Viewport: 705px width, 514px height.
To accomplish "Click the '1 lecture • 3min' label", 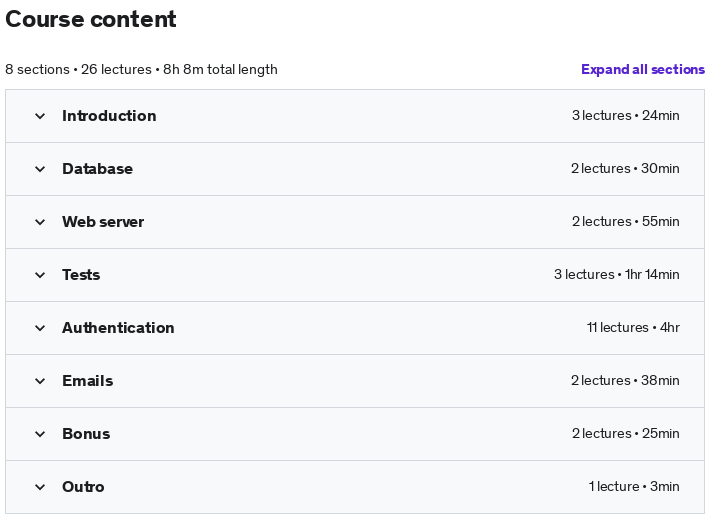I will pyautogui.click(x=634, y=487).
